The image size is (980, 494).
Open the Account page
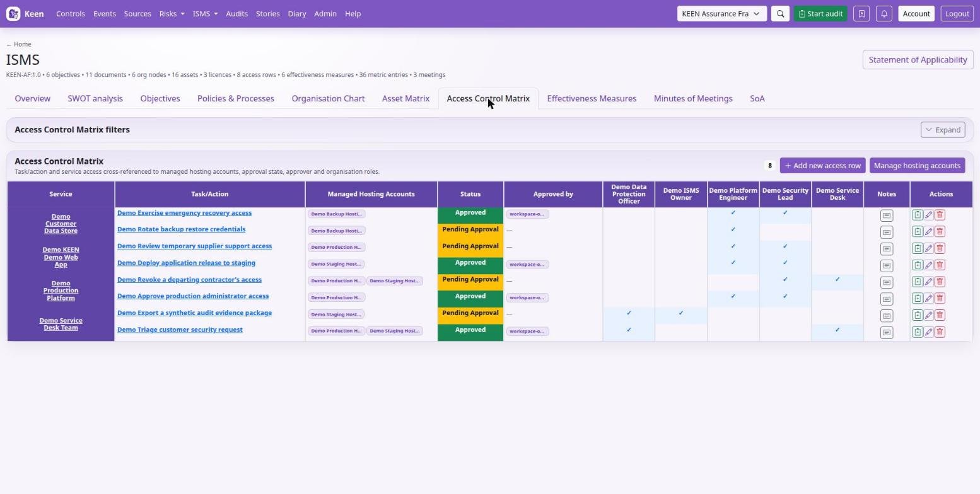(916, 14)
